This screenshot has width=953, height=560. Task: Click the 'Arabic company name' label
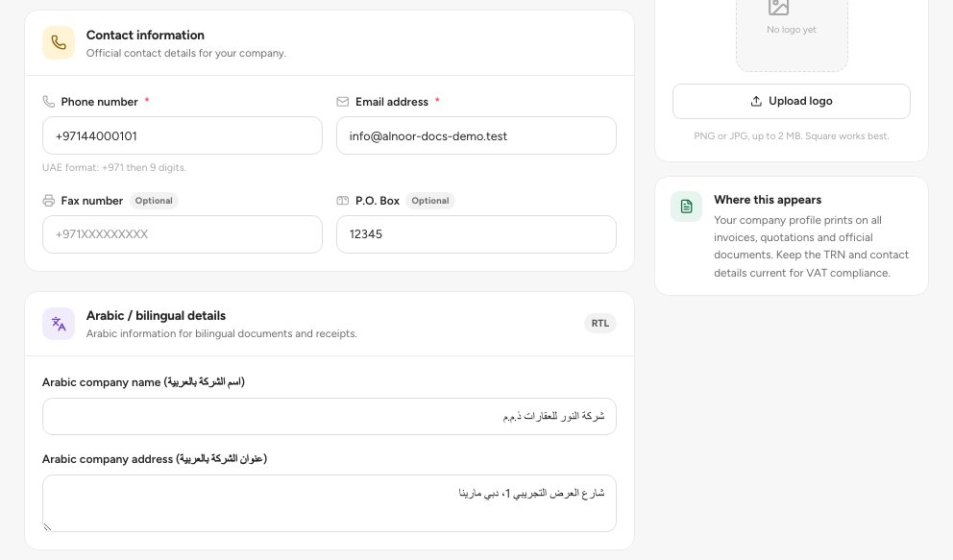143,382
